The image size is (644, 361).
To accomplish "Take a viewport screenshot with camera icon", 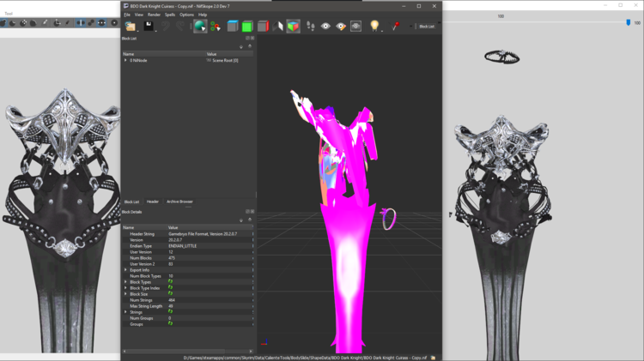I will (x=355, y=27).
